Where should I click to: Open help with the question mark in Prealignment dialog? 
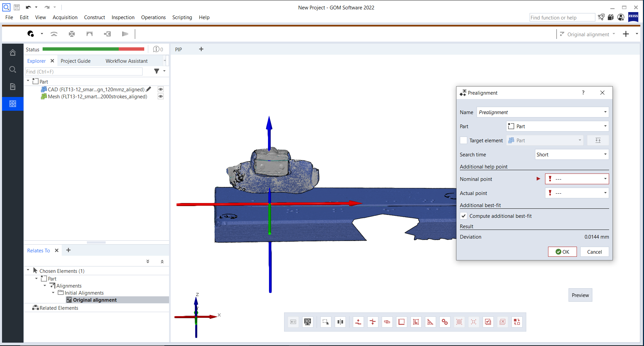point(583,93)
